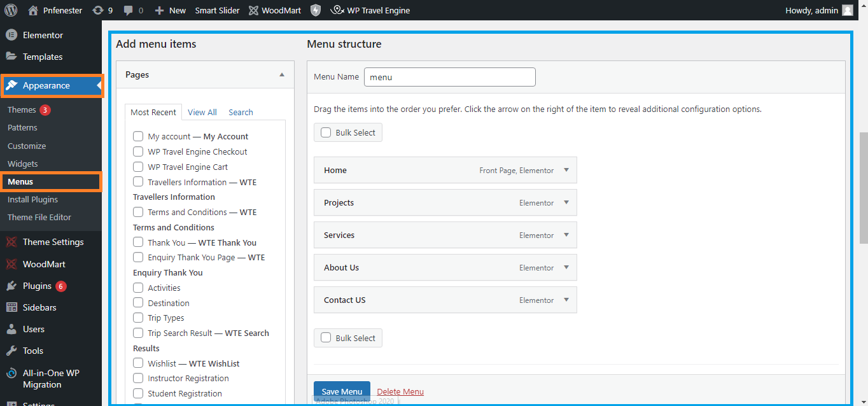868x406 pixels.
Task: Click the Menu Name input field
Action: [x=450, y=77]
